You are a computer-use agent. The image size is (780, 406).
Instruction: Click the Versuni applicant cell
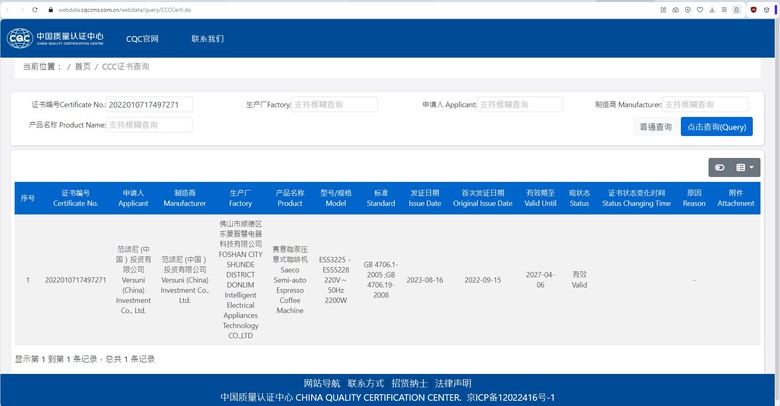(x=133, y=280)
